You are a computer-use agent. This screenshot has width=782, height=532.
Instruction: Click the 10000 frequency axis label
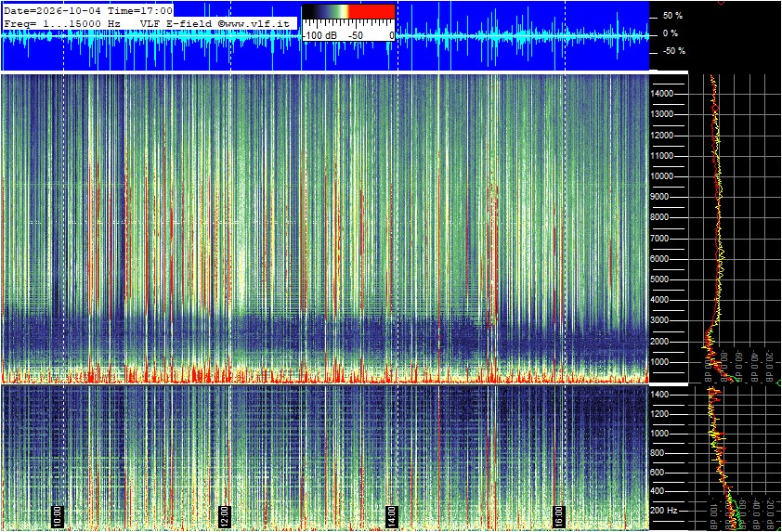point(662,176)
